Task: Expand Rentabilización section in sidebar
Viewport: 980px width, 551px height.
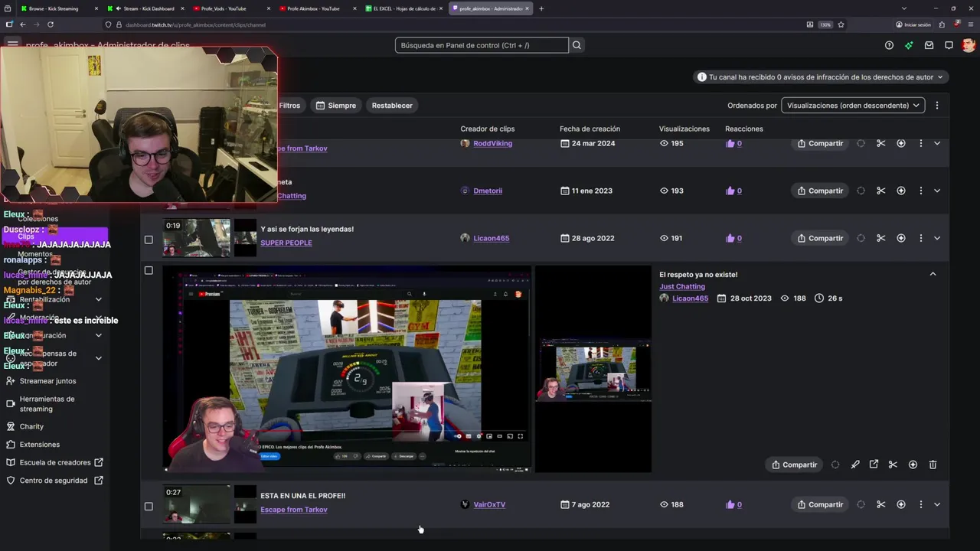Action: [x=98, y=299]
